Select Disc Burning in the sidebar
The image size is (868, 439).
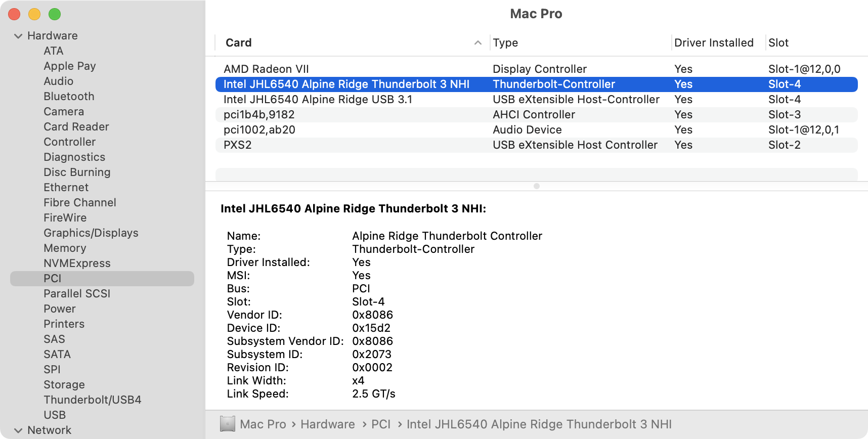pyautogui.click(x=77, y=172)
